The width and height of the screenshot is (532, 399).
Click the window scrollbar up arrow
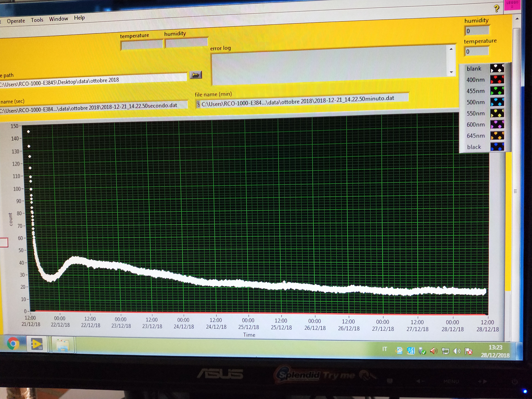pyautogui.click(x=517, y=19)
